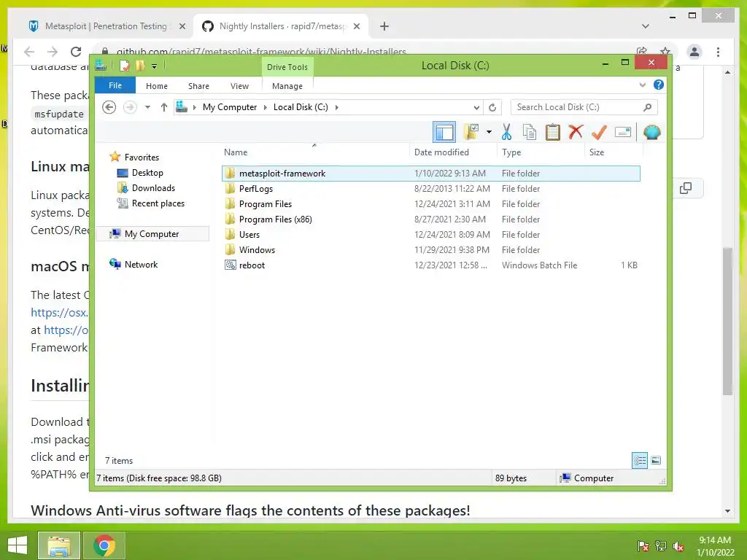The height and width of the screenshot is (560, 747).
Task: Click the blue shell icon in Explorer toolbar
Action: [651, 132]
